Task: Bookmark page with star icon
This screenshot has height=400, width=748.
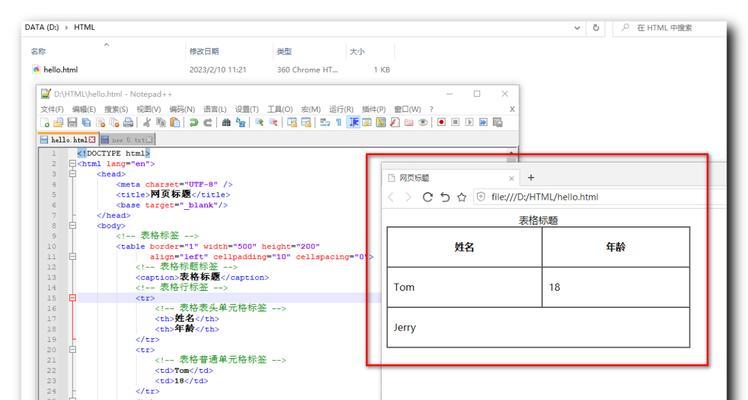Action: click(x=461, y=197)
